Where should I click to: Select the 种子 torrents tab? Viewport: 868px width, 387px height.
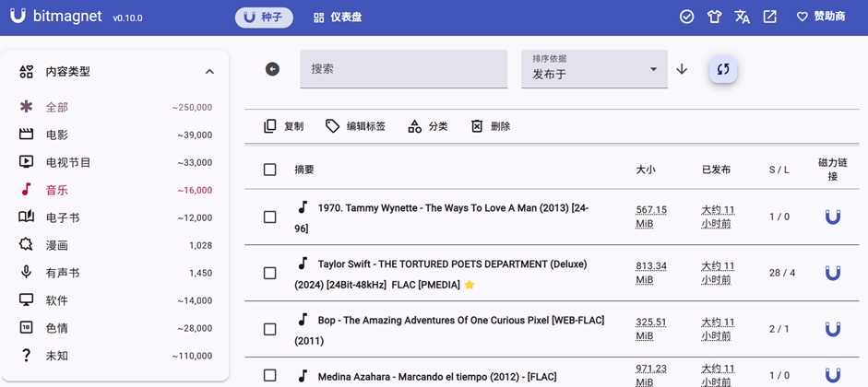point(264,18)
